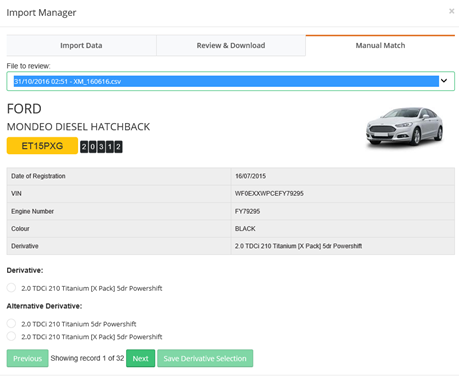Click the Ford Mondeo car thumbnail

click(404, 126)
